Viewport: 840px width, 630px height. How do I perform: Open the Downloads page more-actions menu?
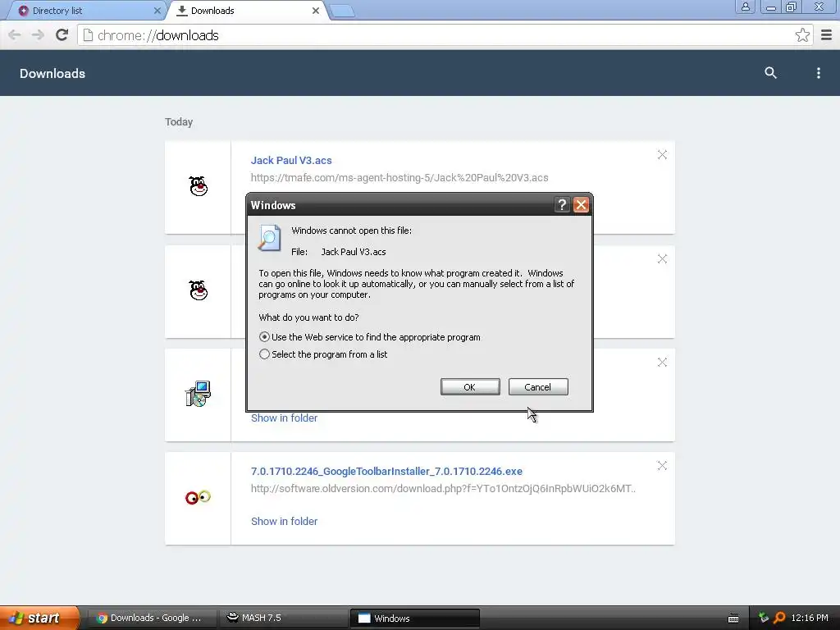click(x=818, y=73)
